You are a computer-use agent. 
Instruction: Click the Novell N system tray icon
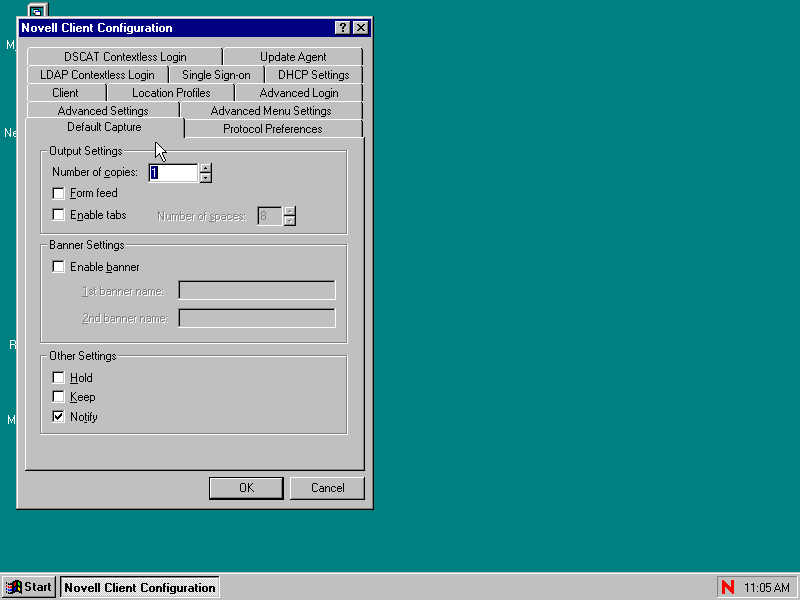(x=728, y=587)
